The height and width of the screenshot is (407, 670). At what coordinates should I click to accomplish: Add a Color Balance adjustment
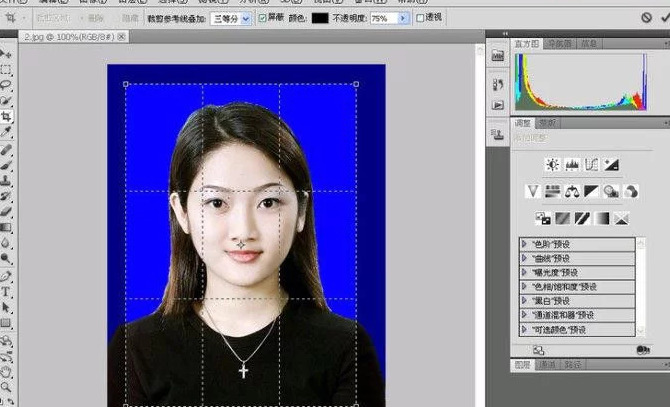point(572,191)
